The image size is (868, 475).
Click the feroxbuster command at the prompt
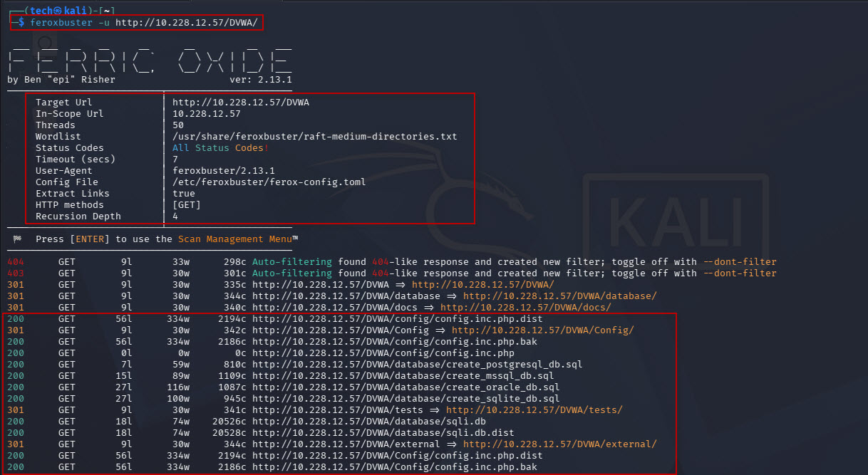145,23
